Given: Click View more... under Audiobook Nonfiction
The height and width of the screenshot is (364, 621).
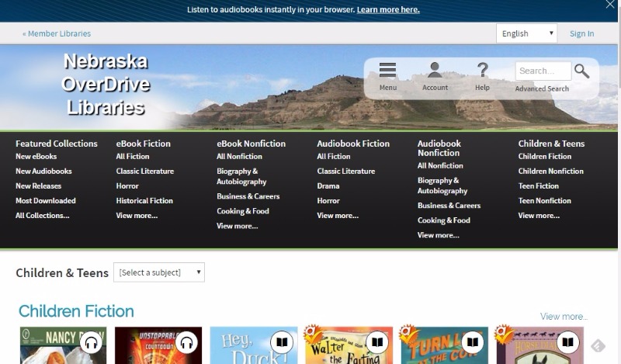Looking at the screenshot, I should [x=438, y=235].
